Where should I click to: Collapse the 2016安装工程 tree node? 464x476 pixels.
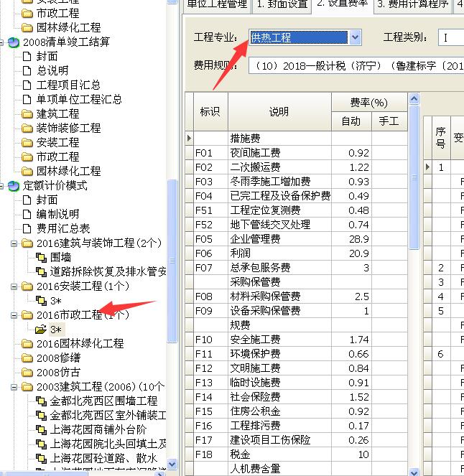pyautogui.click(x=14, y=286)
